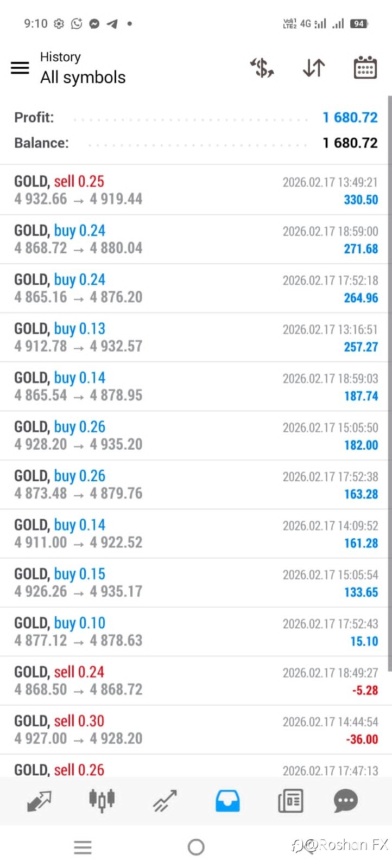Expand the 271.68 profit GOLD trade
Viewport: 392px width, 868px height.
(x=195, y=239)
